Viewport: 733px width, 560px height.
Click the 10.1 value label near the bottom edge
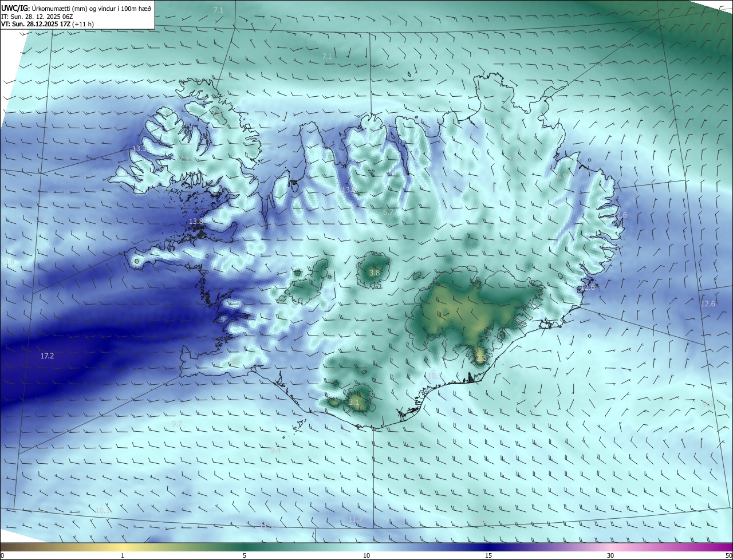(x=102, y=510)
